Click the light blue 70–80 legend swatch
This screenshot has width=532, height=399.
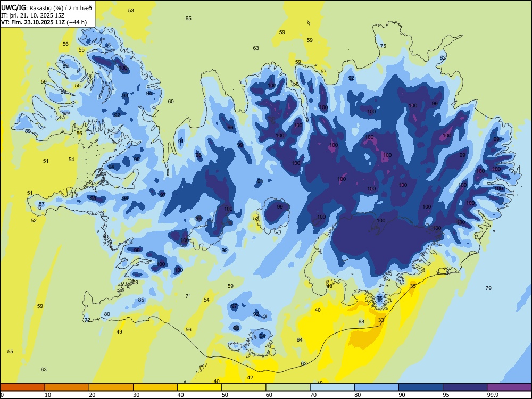click(x=332, y=387)
